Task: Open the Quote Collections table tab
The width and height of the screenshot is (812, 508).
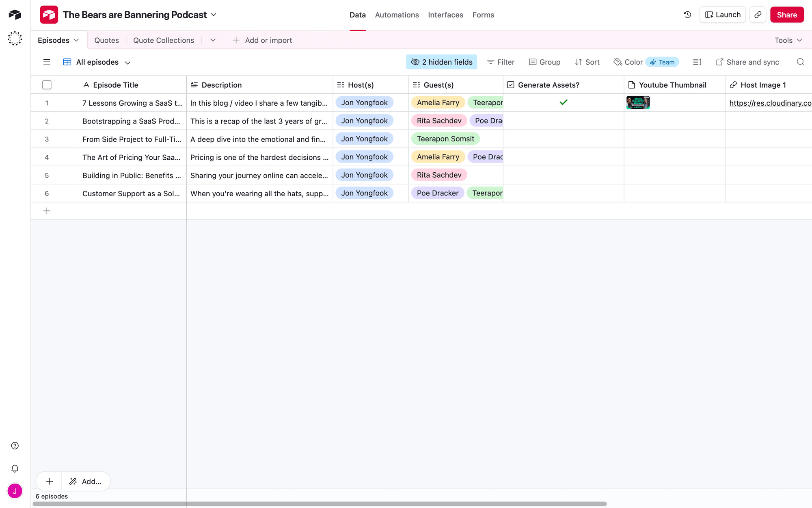Action: pyautogui.click(x=164, y=40)
